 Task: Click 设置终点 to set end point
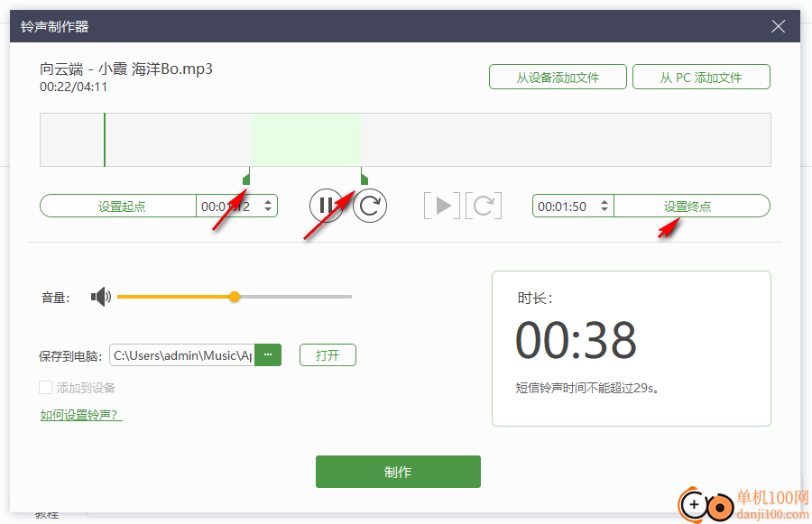coord(692,206)
